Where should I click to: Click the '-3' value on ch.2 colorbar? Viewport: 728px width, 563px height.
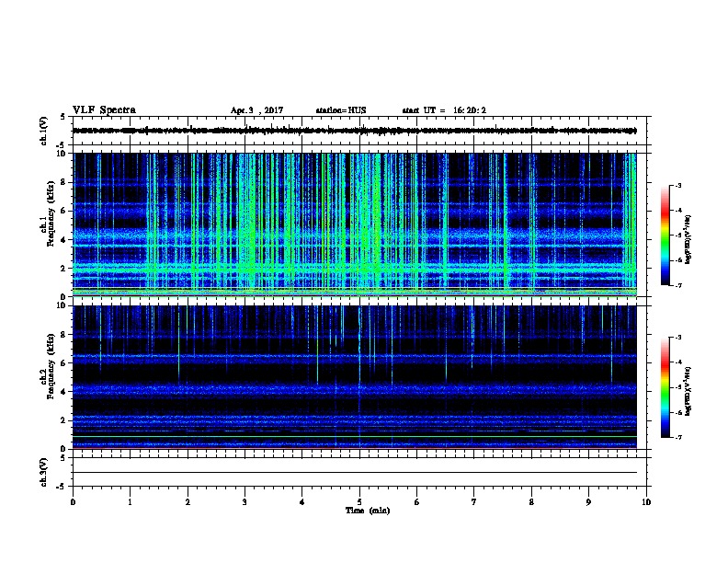[677, 338]
